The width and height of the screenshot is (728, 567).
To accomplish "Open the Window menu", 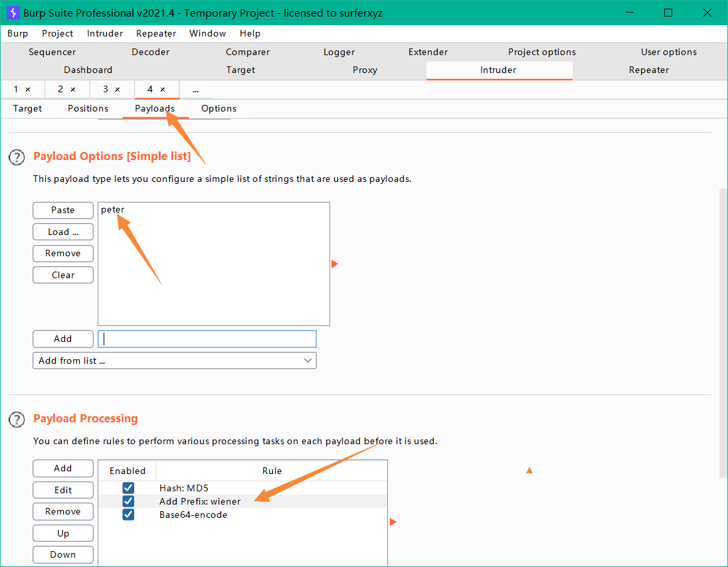I will pos(207,33).
